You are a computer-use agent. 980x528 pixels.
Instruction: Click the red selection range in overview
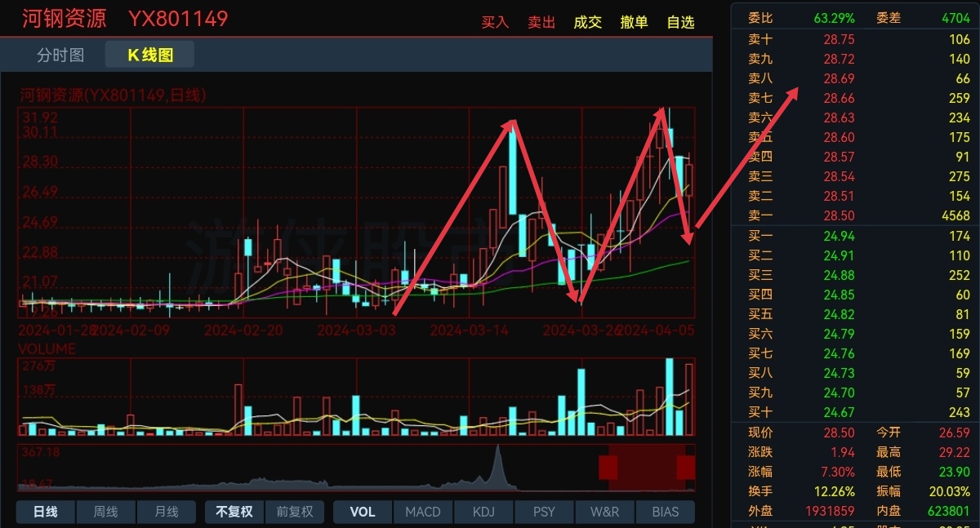(647, 468)
